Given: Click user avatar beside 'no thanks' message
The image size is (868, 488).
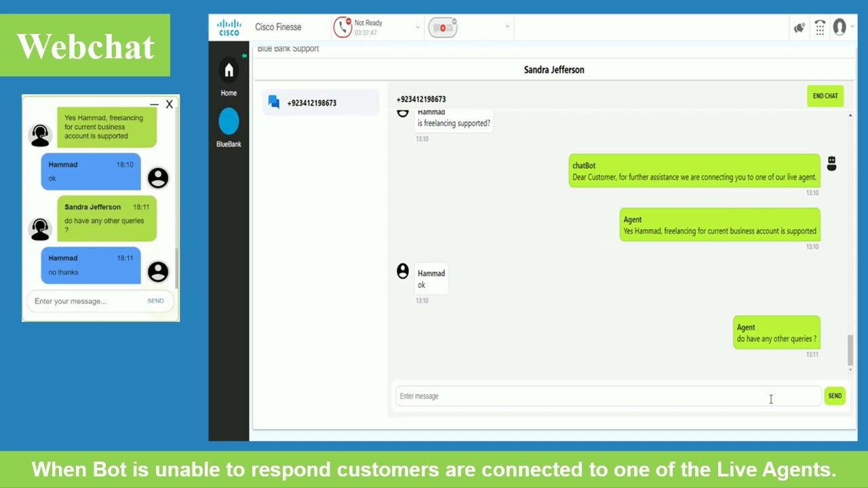Looking at the screenshot, I should tap(158, 271).
